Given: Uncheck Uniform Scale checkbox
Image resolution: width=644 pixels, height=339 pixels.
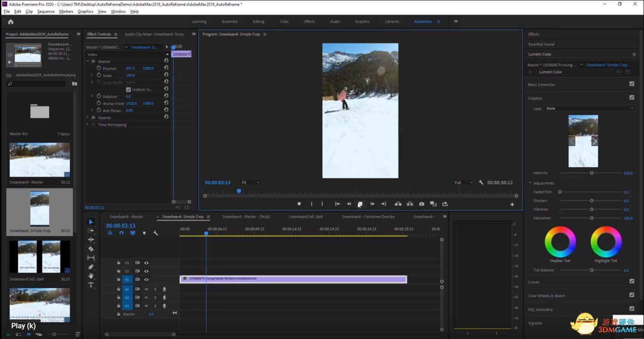Looking at the screenshot, I should (129, 90).
